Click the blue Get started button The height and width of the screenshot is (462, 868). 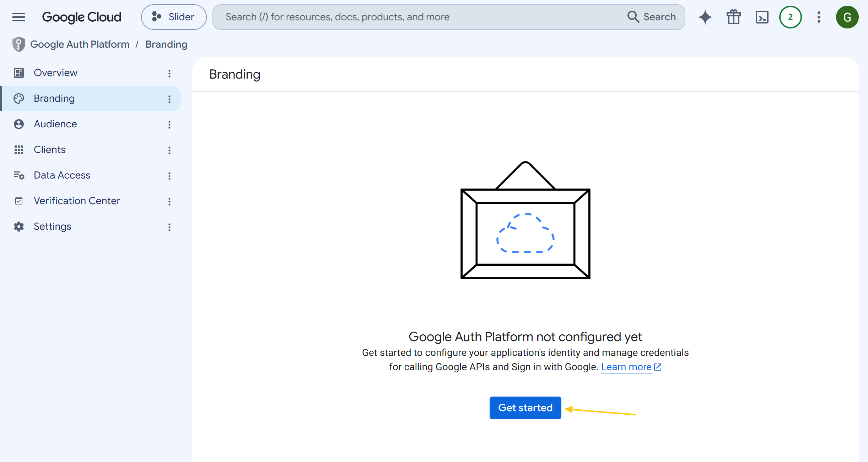point(525,408)
